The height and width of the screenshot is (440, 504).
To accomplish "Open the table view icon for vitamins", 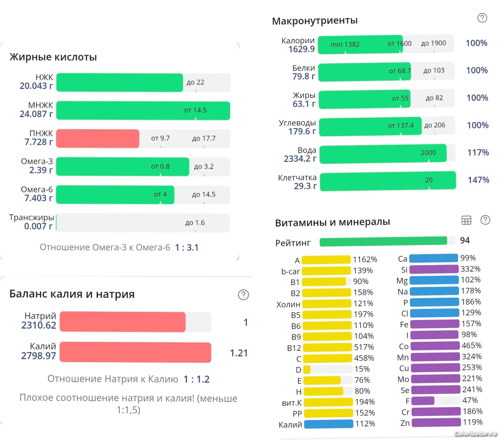I will tap(466, 220).
